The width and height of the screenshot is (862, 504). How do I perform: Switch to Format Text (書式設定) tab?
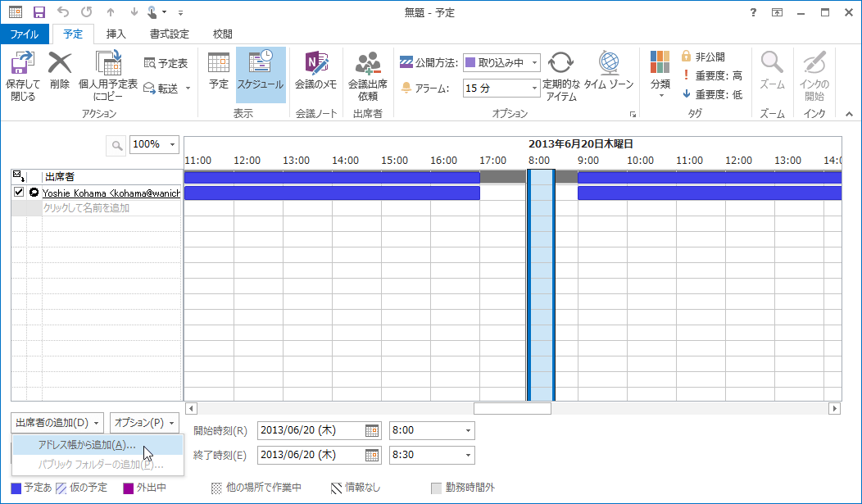point(170,34)
